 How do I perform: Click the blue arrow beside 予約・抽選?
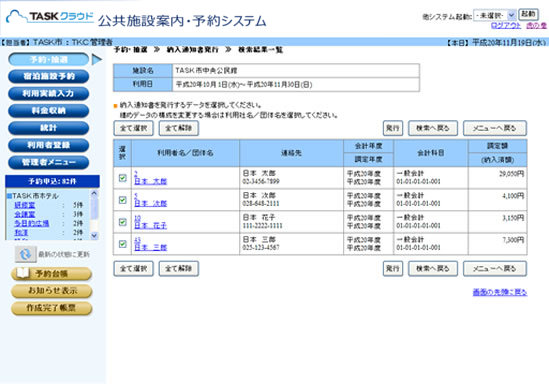[97, 60]
